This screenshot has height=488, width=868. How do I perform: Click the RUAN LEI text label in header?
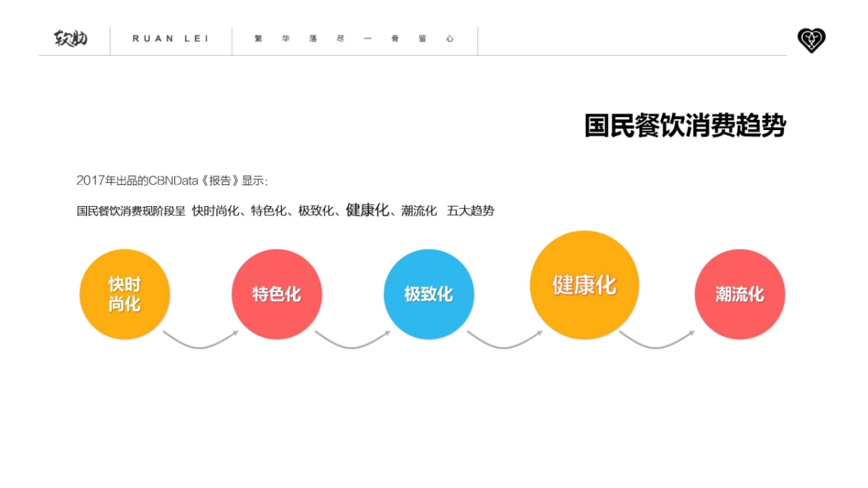[169, 40]
